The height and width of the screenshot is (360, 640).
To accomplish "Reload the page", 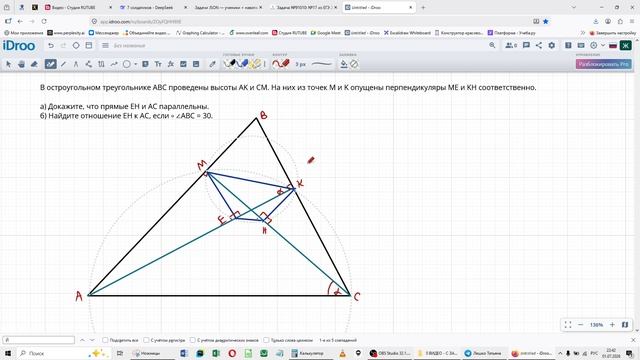I will 44,21.
